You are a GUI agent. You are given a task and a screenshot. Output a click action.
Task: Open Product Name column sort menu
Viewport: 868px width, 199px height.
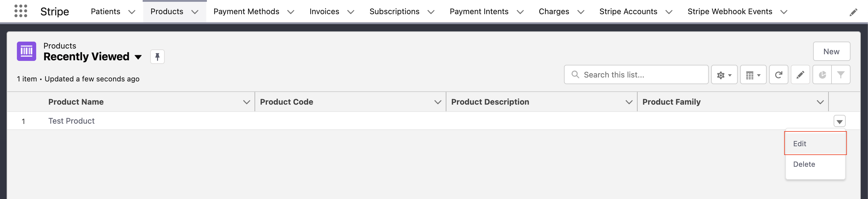coord(246,102)
